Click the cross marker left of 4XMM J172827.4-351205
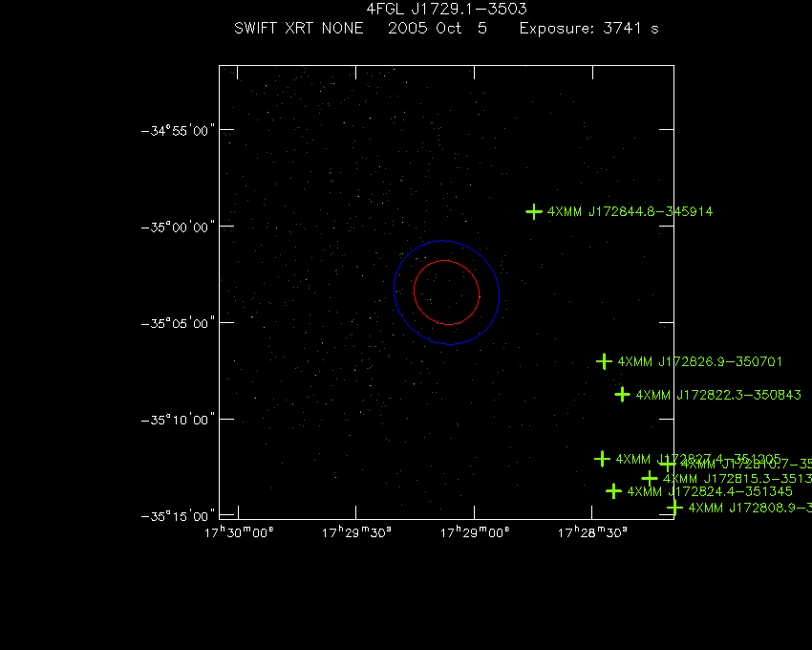Viewport: 812px width, 650px height. pyautogui.click(x=602, y=459)
